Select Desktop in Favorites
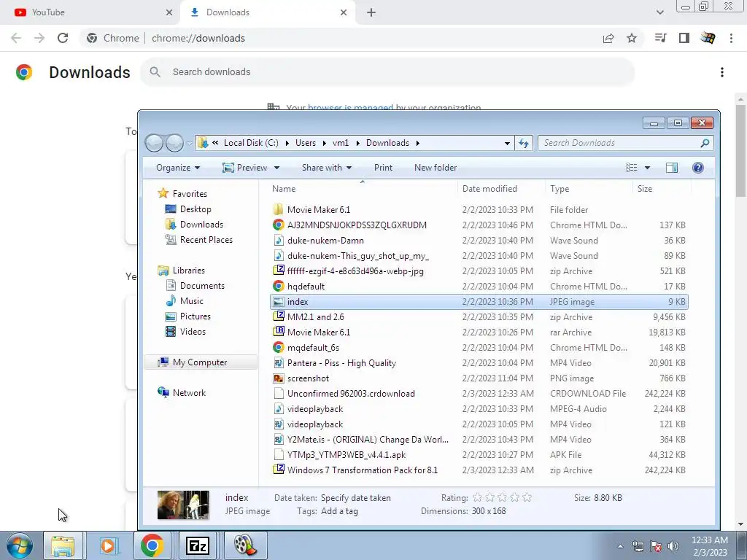The image size is (747, 560). click(187, 209)
